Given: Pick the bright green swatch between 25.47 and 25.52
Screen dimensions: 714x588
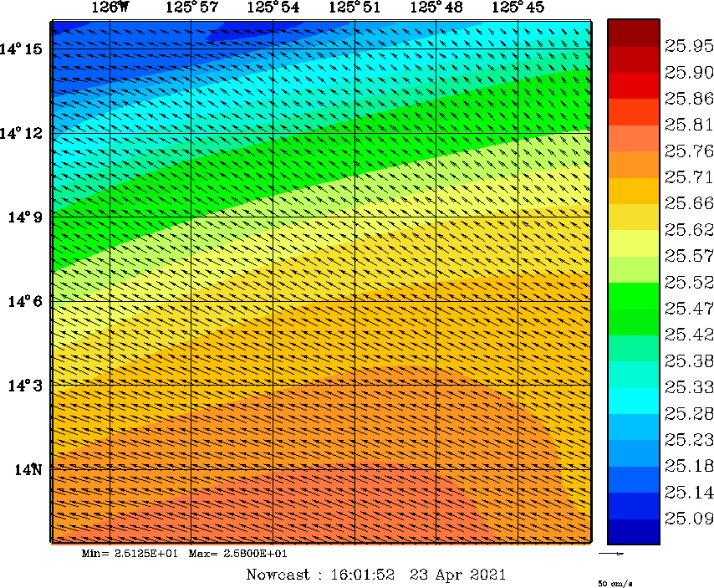Looking at the screenshot, I should pos(634,296).
